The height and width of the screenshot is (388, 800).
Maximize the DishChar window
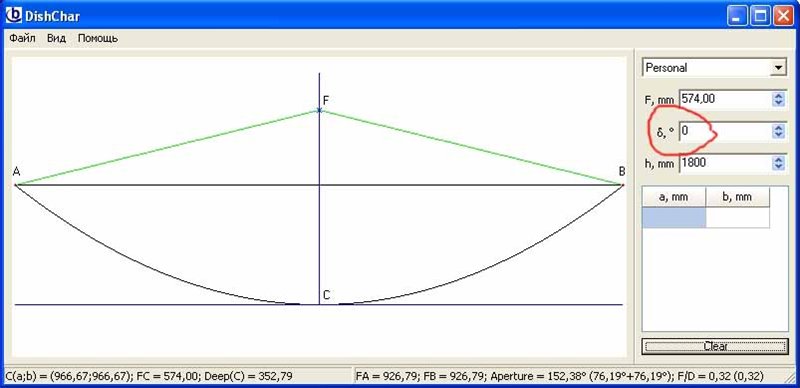[760, 16]
